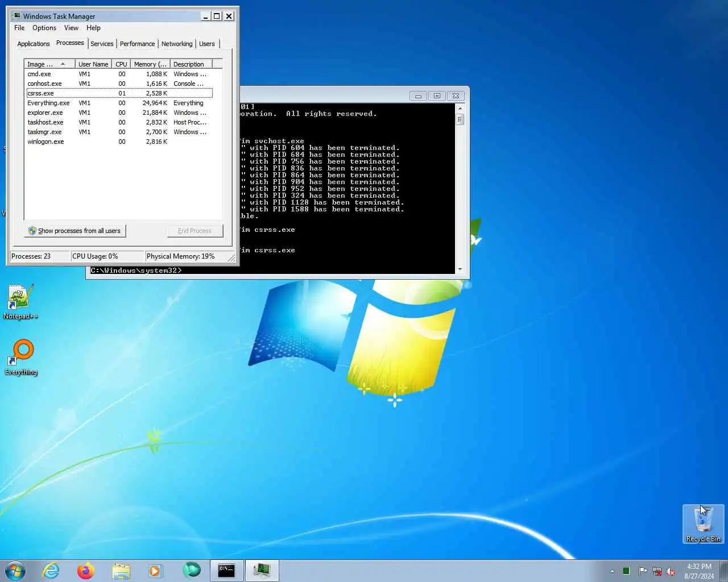Show hidden tray icons arrow
Viewport: 728px width, 582px height.
(x=612, y=571)
